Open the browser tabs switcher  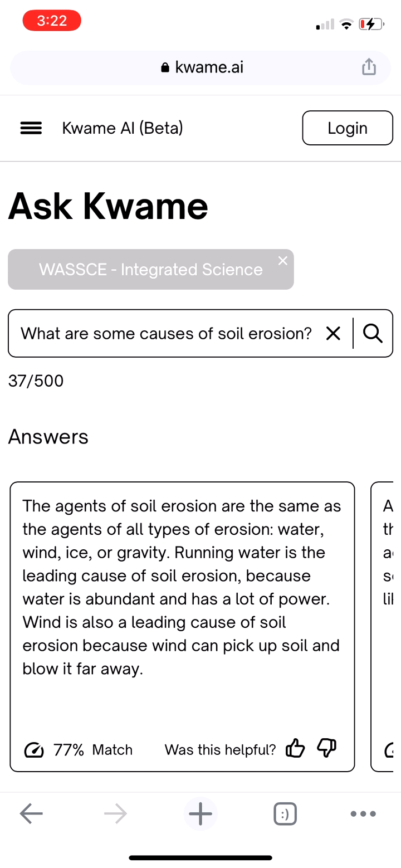pos(285,814)
